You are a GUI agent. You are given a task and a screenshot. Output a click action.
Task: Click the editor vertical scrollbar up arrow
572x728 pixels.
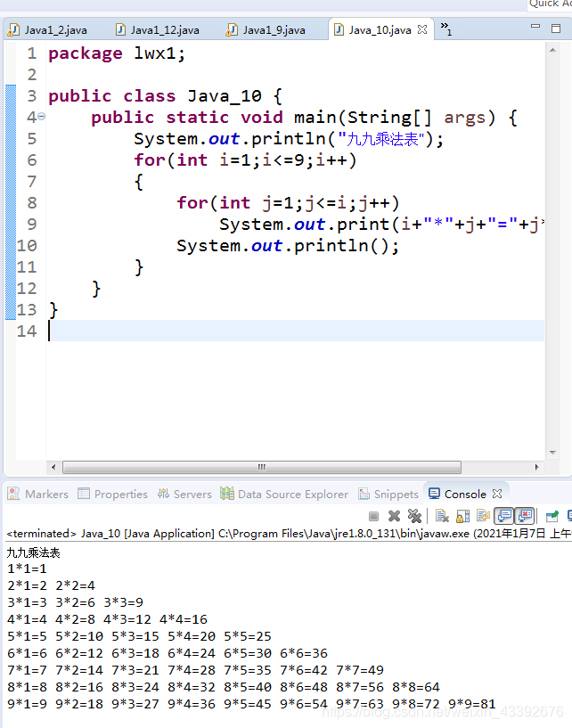[552, 50]
